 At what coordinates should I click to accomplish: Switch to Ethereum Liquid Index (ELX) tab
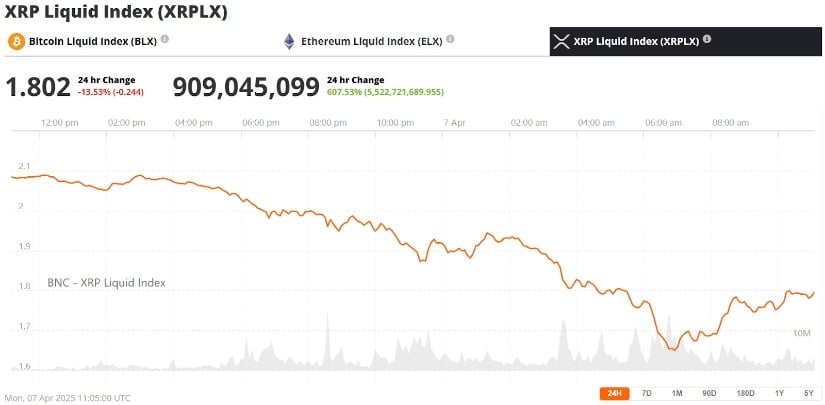[x=374, y=41]
